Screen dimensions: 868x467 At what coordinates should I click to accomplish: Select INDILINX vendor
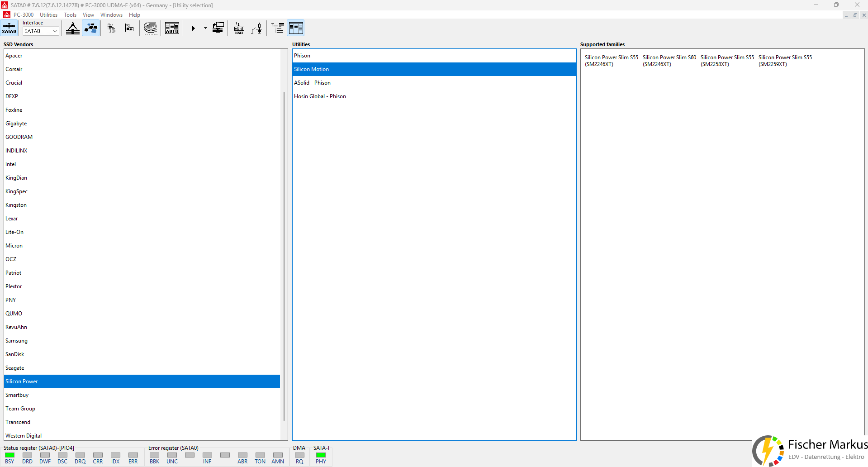coord(142,151)
